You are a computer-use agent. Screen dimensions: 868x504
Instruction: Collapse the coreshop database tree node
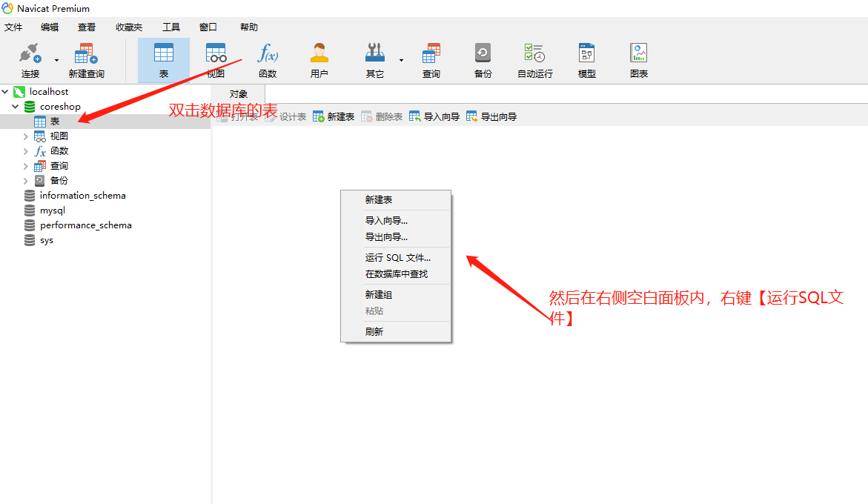(x=16, y=107)
